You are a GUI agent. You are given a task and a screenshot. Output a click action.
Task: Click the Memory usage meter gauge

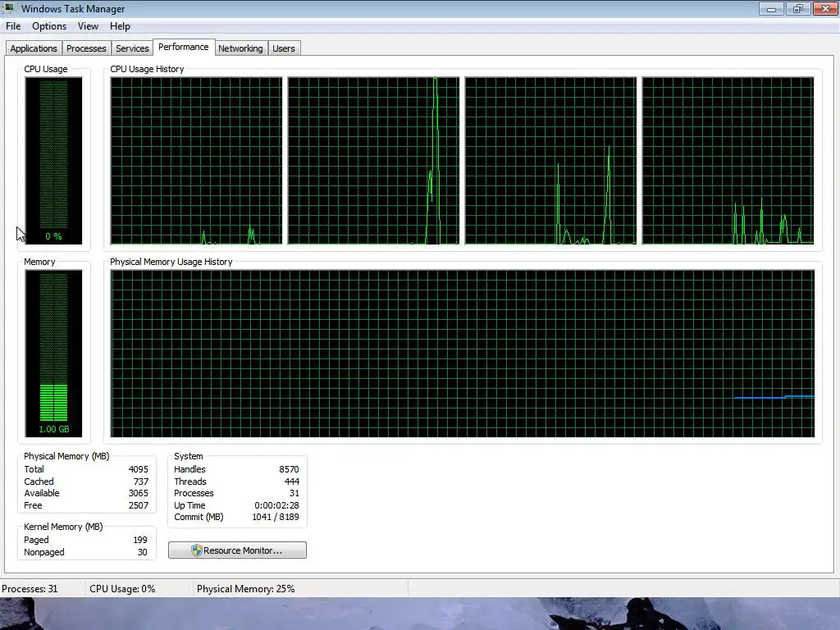pos(53,354)
